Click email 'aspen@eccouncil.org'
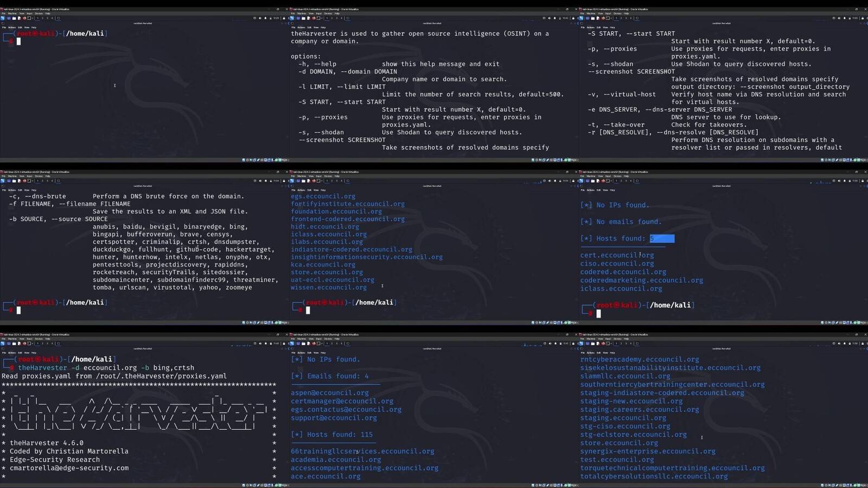Viewport: 868px width, 488px height. pyautogui.click(x=330, y=393)
